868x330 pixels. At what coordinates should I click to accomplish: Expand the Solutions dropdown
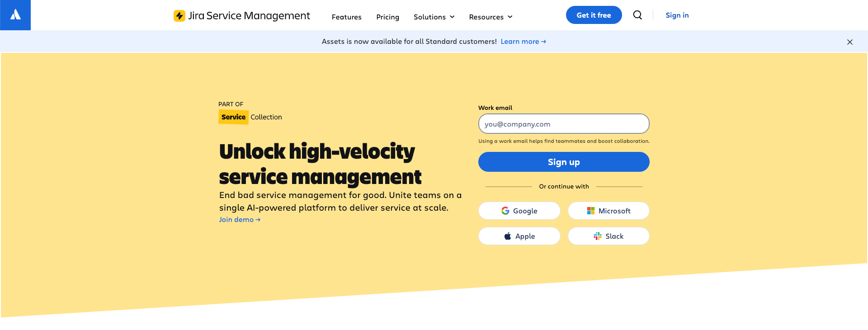[434, 17]
